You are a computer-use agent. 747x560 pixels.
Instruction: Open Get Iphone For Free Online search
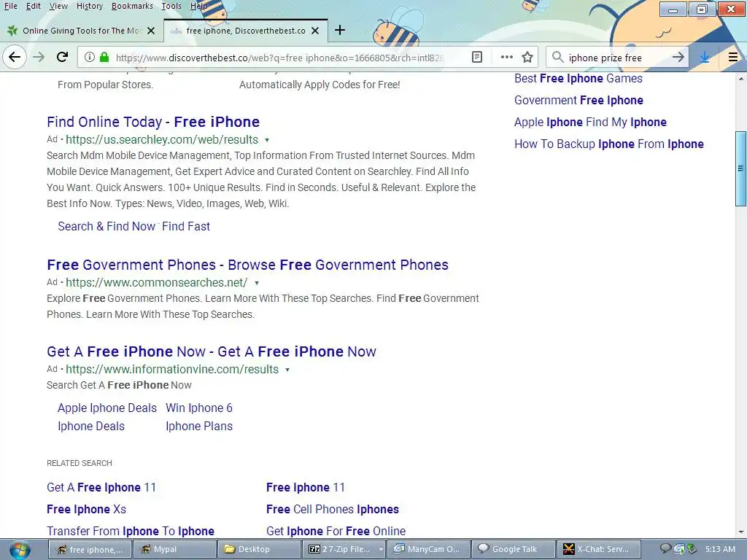coord(336,531)
